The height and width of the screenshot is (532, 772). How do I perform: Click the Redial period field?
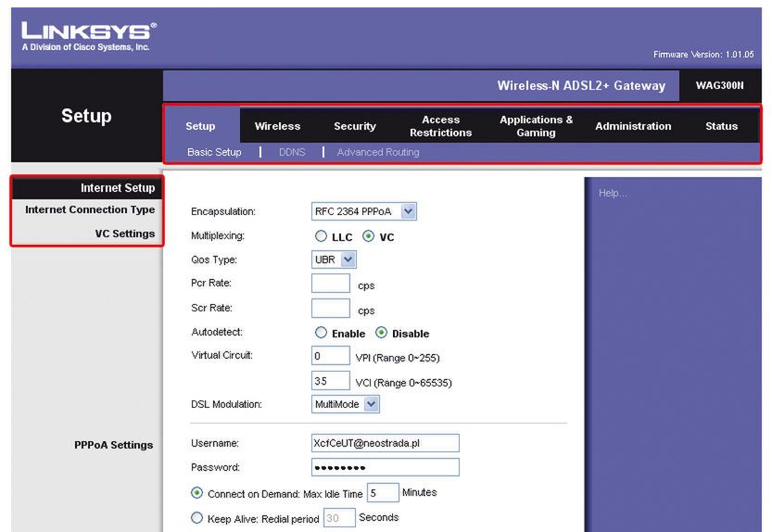pyautogui.click(x=339, y=518)
